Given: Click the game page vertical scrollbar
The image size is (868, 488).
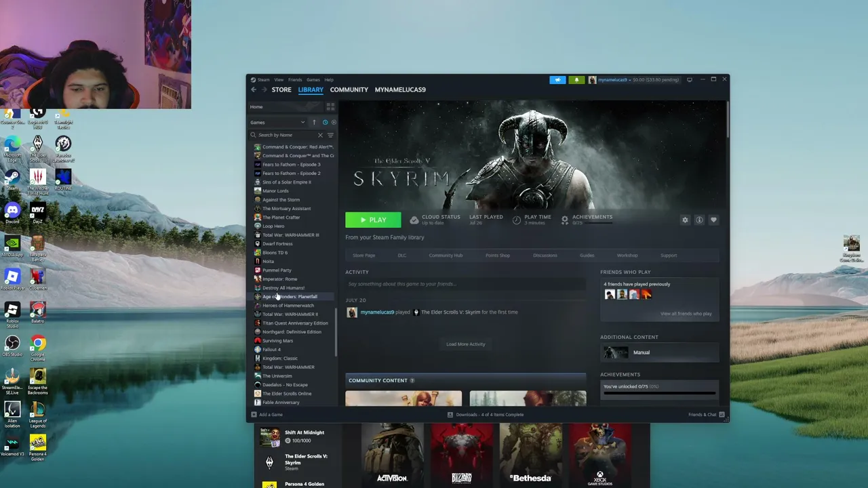Looking at the screenshot, I should [x=727, y=121].
